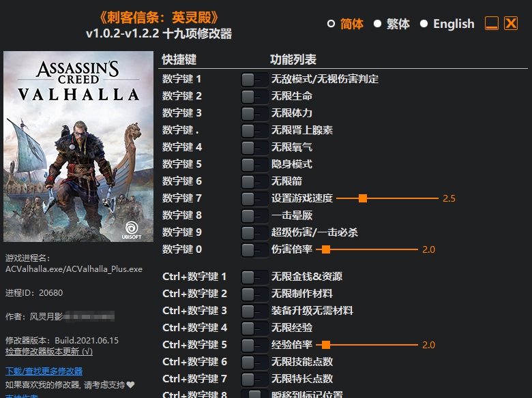Click the heart icon beside 请考虑支持
The height and width of the screenshot is (398, 532).
click(131, 385)
